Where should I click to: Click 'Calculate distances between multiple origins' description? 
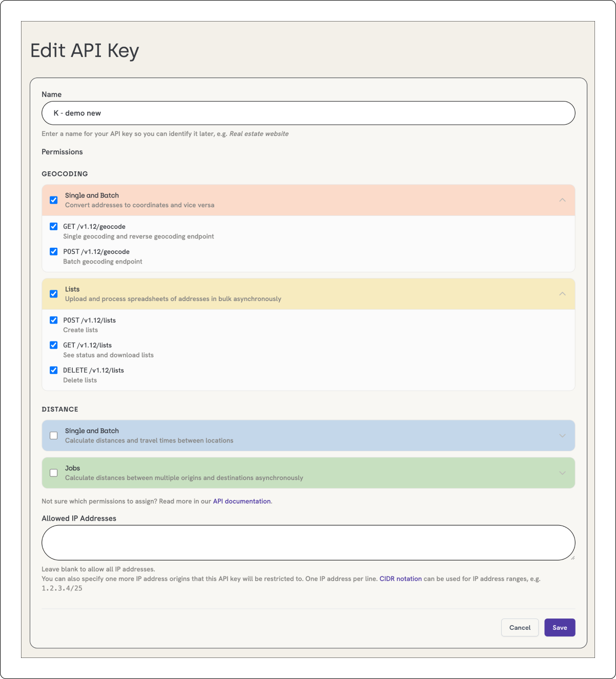pos(184,478)
